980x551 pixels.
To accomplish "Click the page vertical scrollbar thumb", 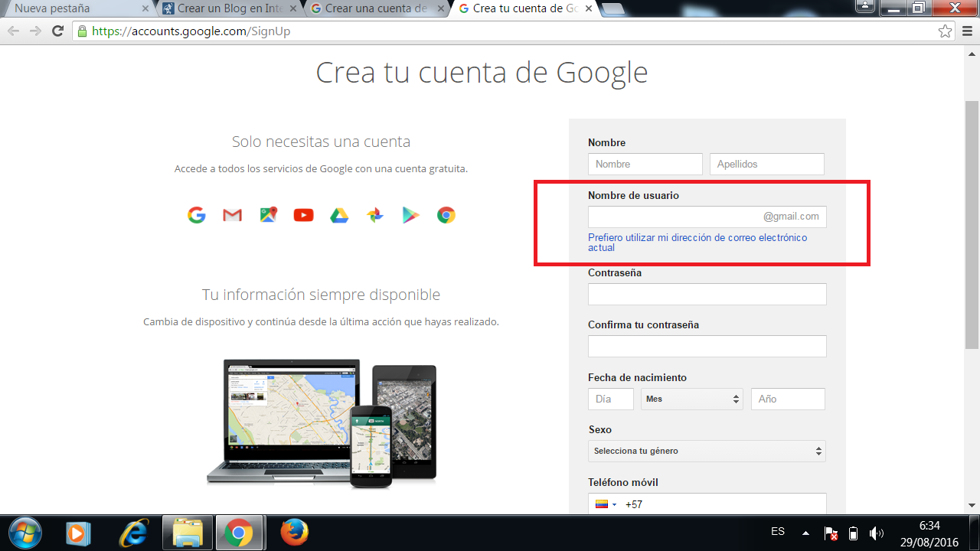I will (x=972, y=223).
